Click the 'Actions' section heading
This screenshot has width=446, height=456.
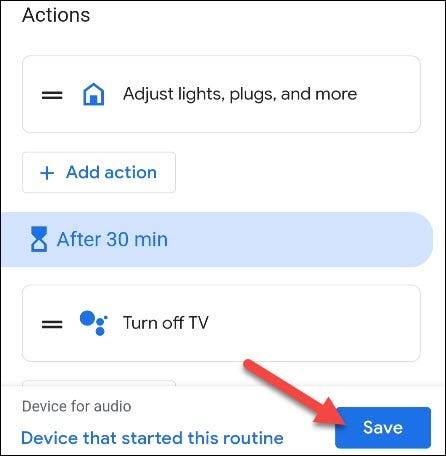coord(56,15)
